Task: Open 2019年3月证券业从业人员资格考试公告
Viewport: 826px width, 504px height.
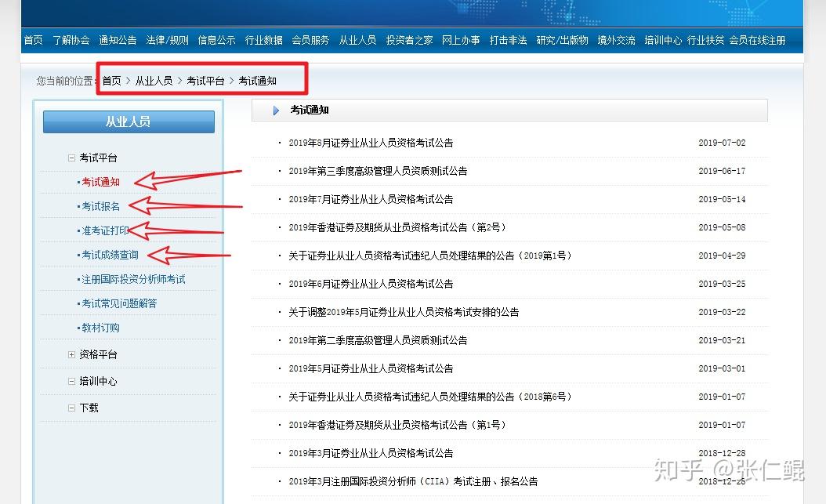Action: coord(371,453)
